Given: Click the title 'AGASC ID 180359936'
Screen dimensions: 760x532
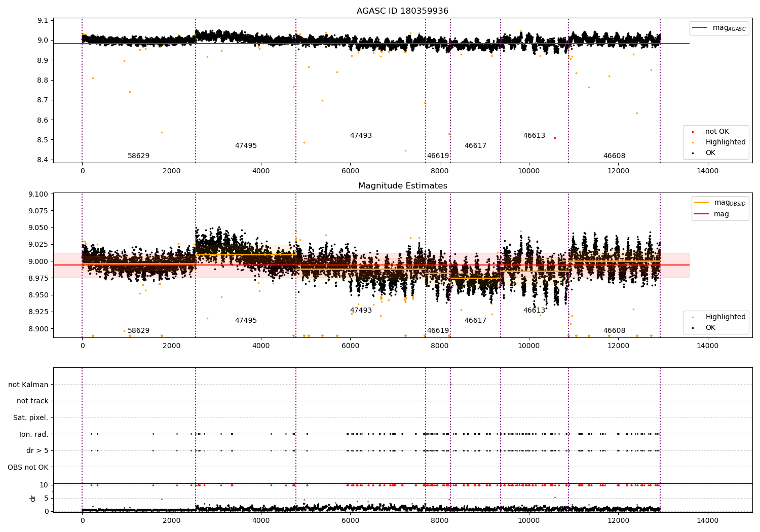Looking at the screenshot, I should pyautogui.click(x=402, y=11).
